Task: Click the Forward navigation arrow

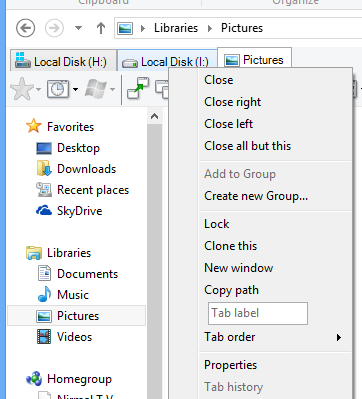Action: (x=54, y=28)
